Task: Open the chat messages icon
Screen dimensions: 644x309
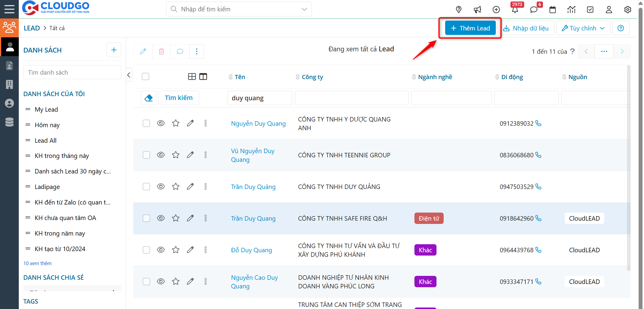Action: (534, 10)
